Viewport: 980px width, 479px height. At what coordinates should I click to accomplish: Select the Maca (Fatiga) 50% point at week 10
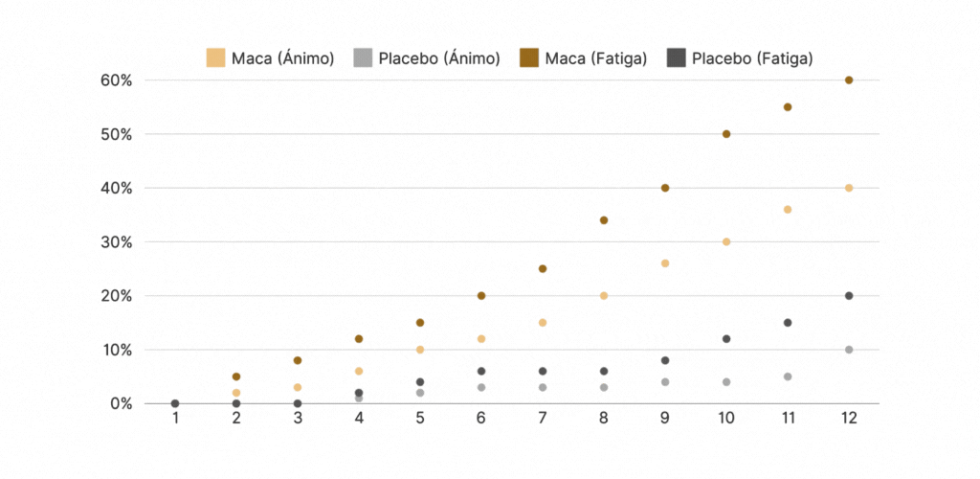[x=726, y=134]
